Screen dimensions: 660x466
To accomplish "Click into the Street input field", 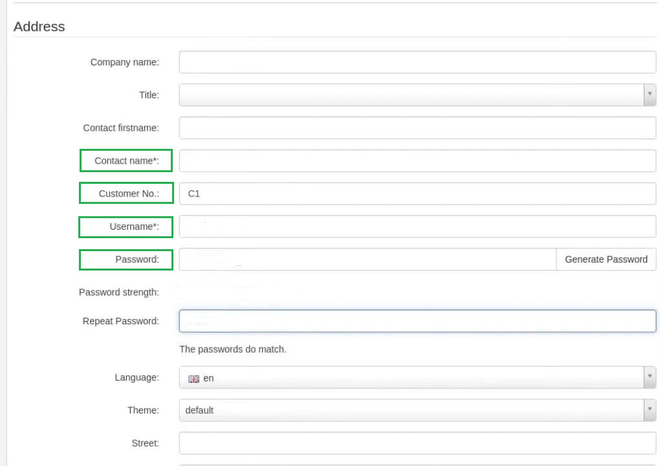I will (417, 443).
